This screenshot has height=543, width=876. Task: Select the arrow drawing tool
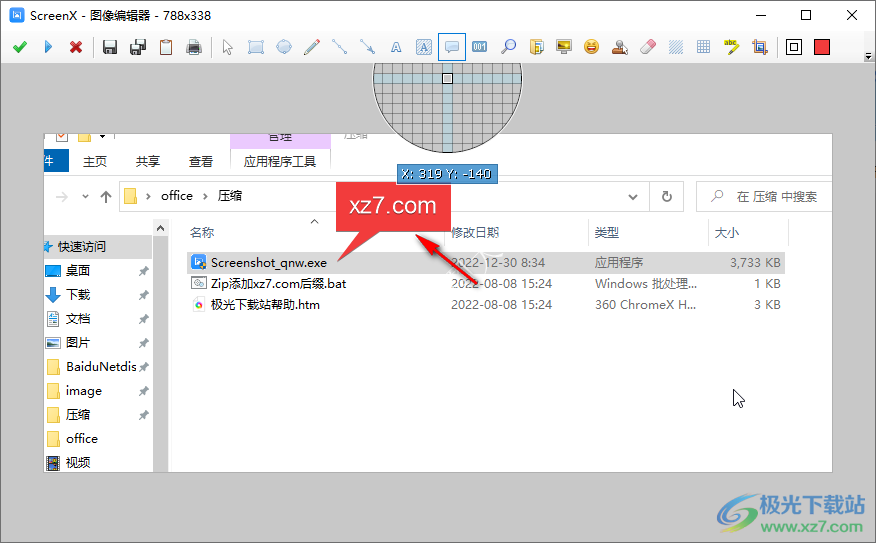coord(368,47)
